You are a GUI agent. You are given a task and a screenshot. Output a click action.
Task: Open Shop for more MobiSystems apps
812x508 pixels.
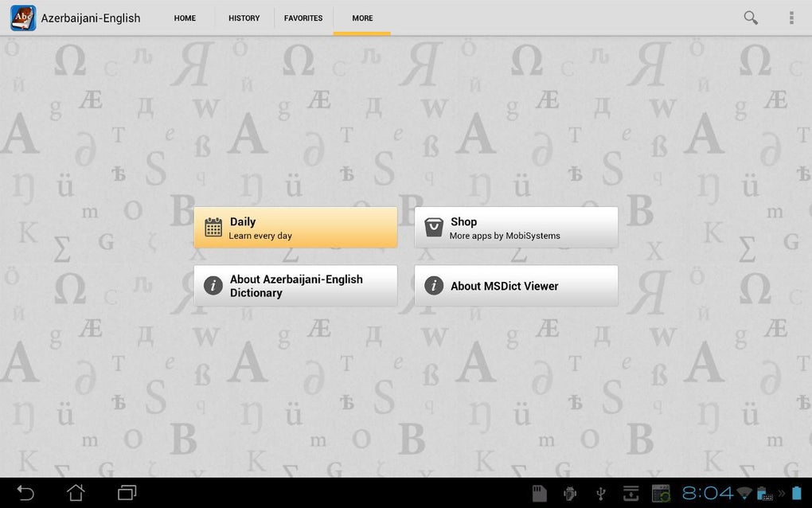[x=517, y=228]
